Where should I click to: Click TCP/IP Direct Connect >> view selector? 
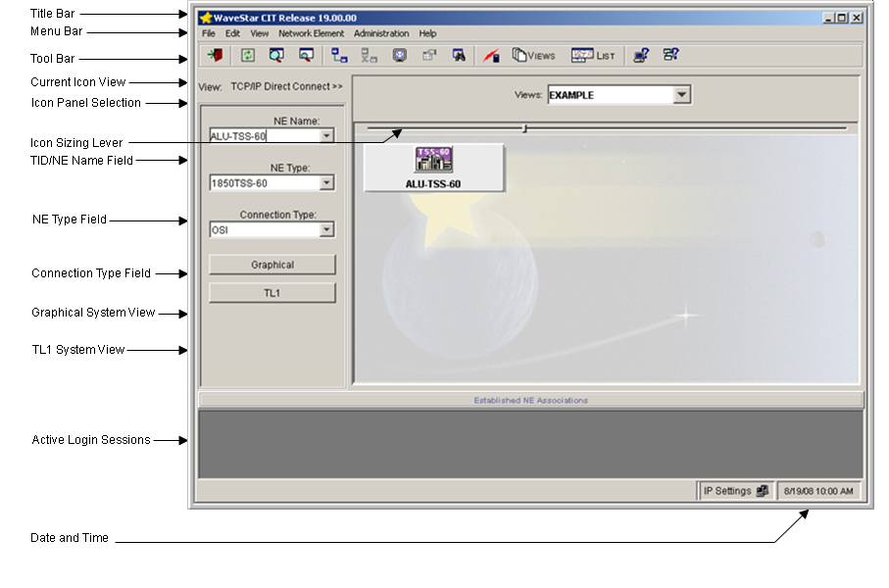pos(286,87)
